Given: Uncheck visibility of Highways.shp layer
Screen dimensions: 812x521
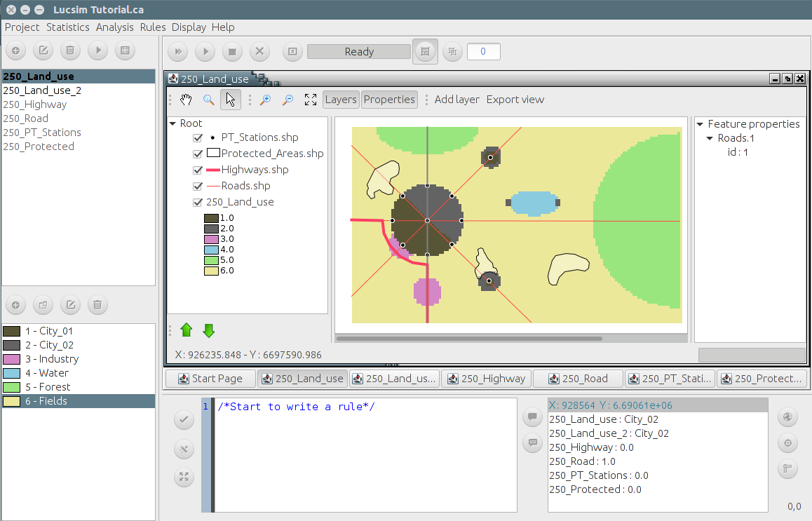Looking at the screenshot, I should tap(197, 170).
